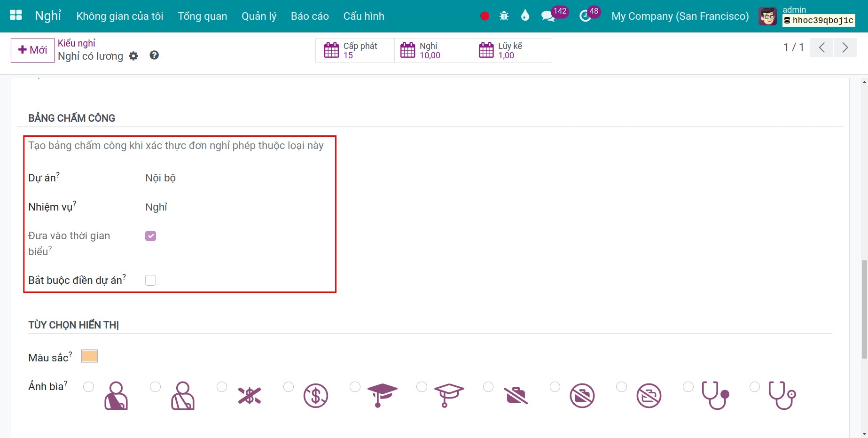This screenshot has width=868, height=438.
Task: Click the red recording indicator icon
Action: 485,16
